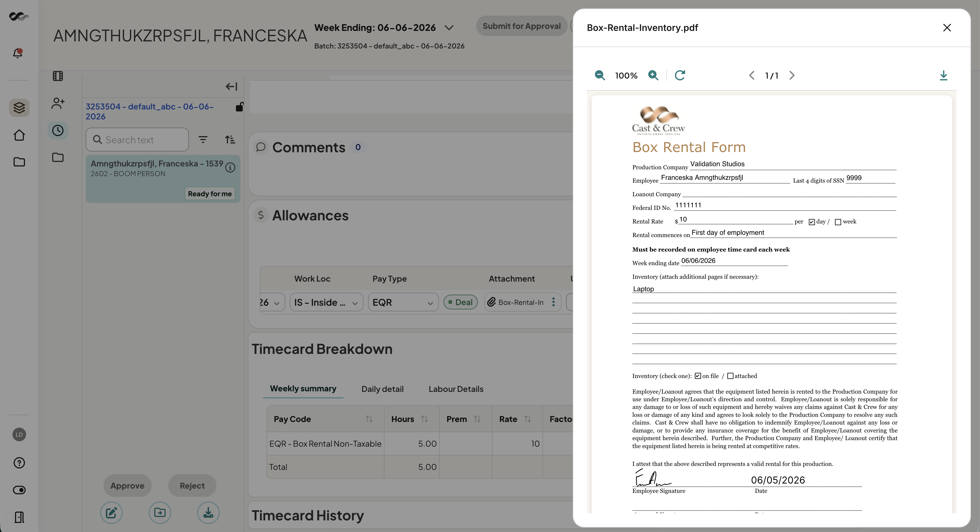This screenshot has height=532, width=980.
Task: Click the 0 comments count badge
Action: [x=358, y=147]
